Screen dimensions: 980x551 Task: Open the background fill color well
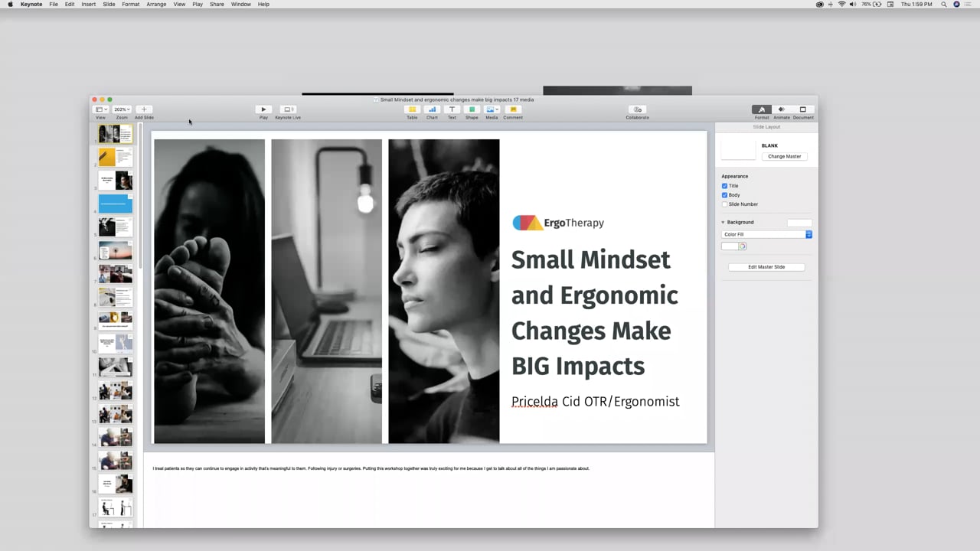730,246
